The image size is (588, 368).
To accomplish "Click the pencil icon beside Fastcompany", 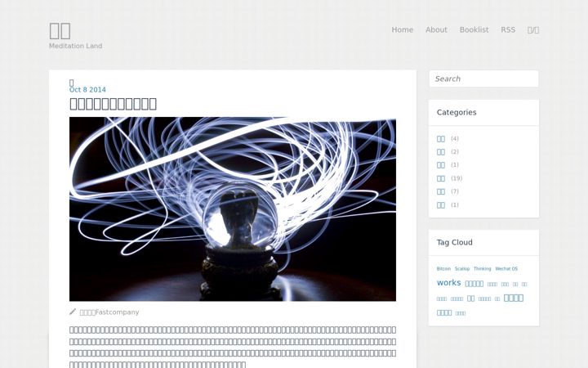I will point(73,312).
